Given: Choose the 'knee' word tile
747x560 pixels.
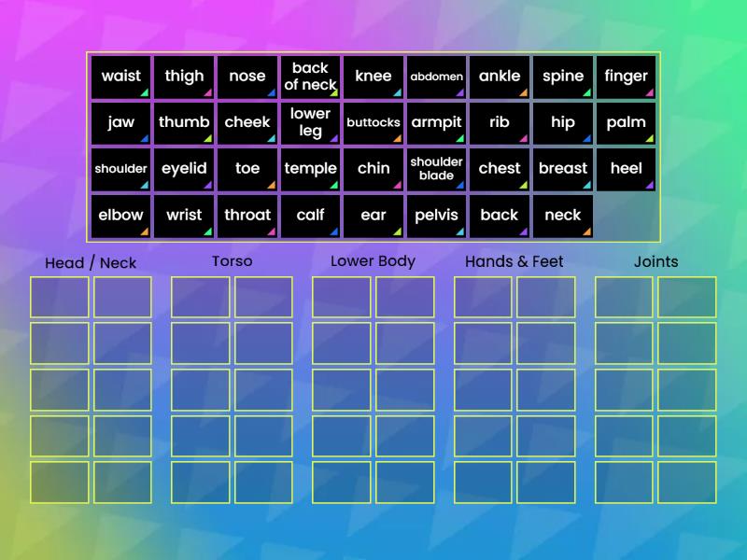Looking at the screenshot, I should pos(373,77).
